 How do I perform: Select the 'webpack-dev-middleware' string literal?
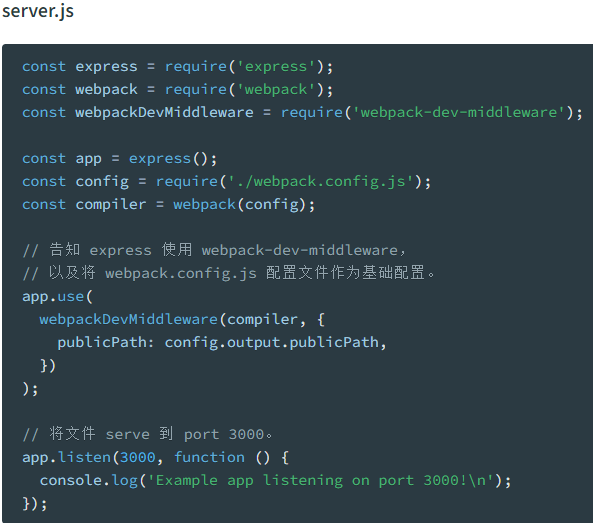point(458,112)
